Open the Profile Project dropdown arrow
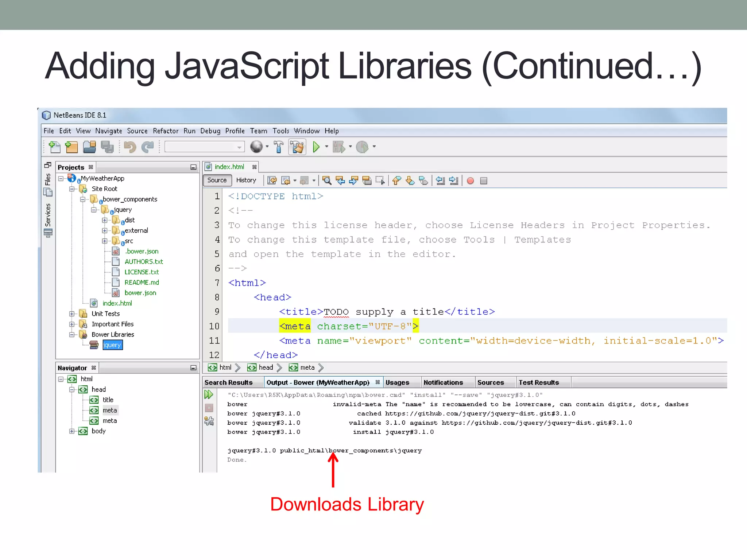The height and width of the screenshot is (560, 747). coord(374,147)
